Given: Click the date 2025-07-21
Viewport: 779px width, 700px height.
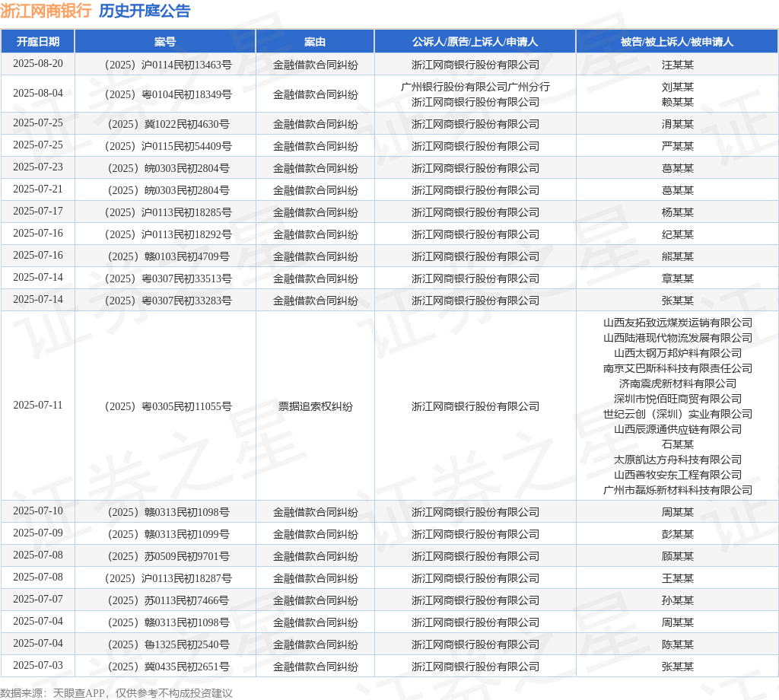Looking at the screenshot, I should [38, 189].
